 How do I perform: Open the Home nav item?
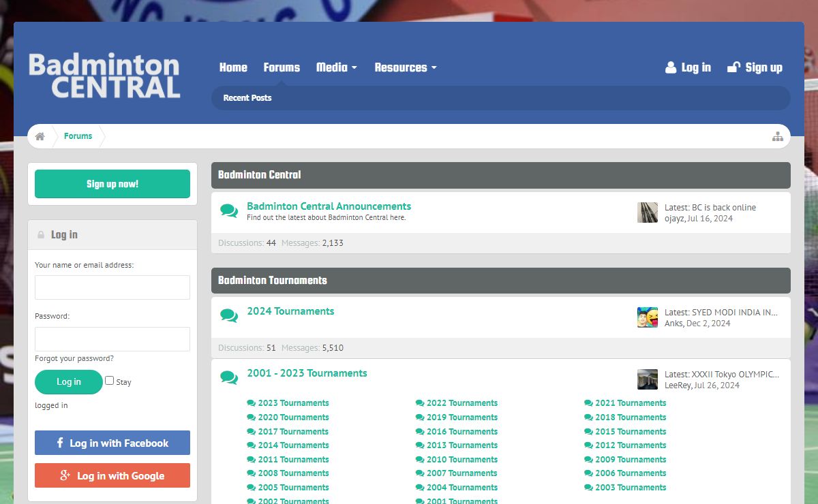[233, 67]
